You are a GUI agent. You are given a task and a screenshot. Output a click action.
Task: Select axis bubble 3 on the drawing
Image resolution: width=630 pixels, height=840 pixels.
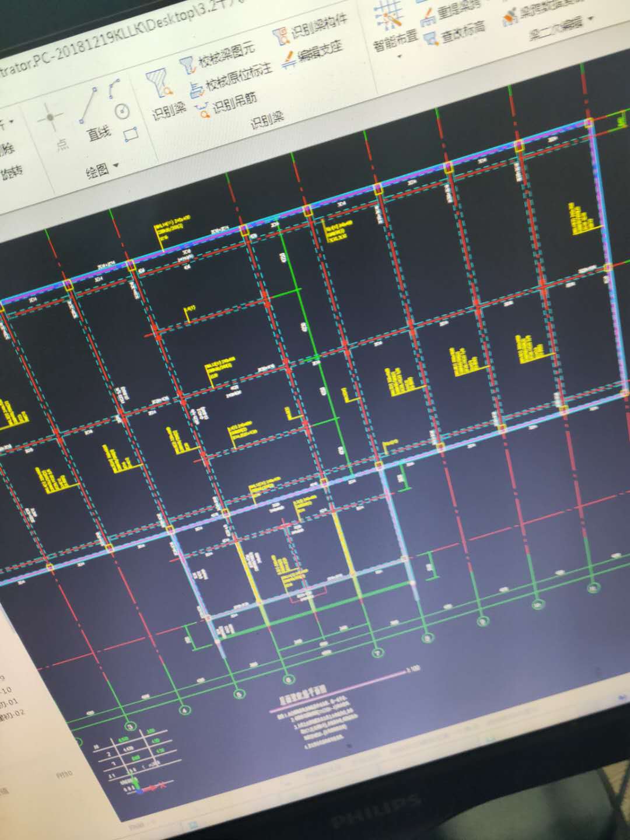[x=129, y=727]
